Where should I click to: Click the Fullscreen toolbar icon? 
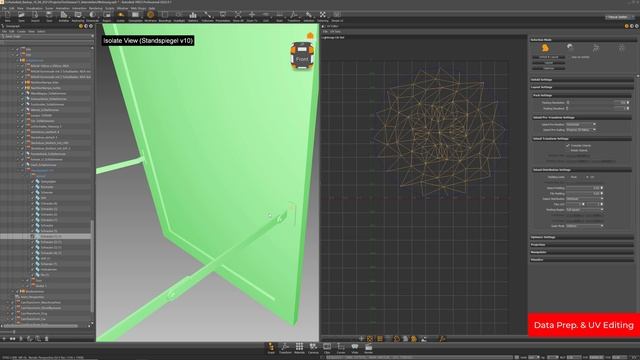click(x=207, y=16)
